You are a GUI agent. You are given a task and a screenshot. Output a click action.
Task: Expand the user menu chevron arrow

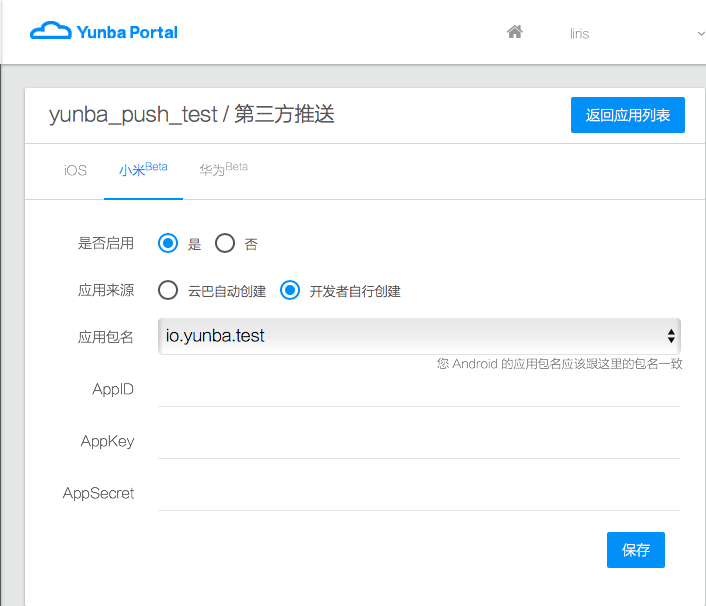701,34
